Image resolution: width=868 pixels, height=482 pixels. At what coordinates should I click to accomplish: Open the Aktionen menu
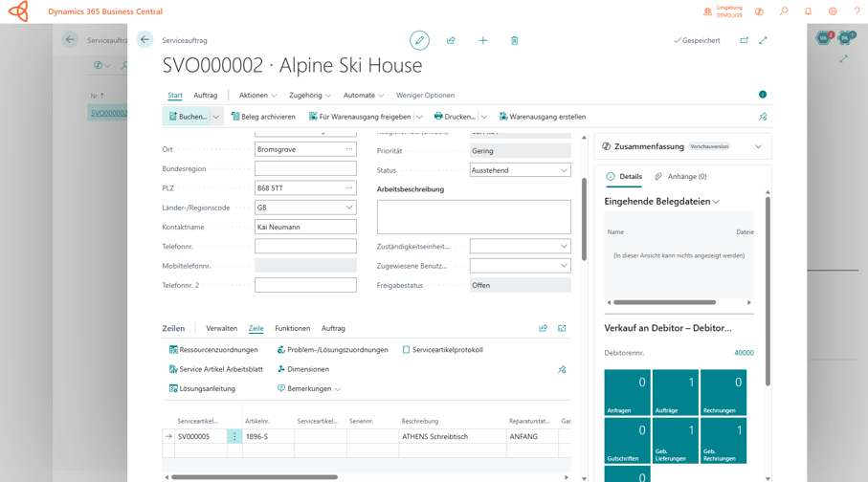(257, 96)
